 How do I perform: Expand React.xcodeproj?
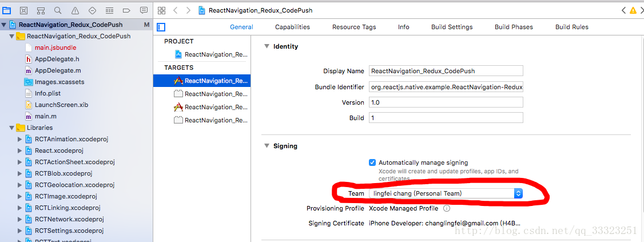(x=19, y=151)
